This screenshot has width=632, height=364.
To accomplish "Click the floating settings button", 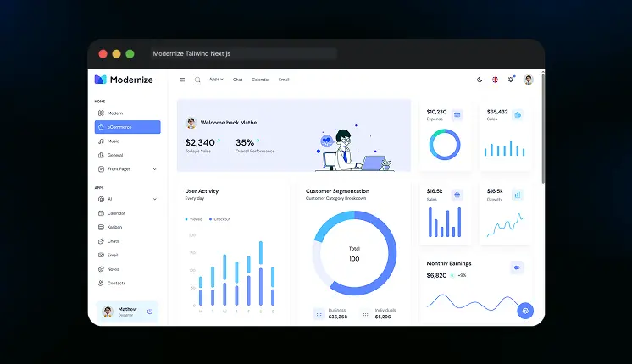I will click(x=525, y=311).
